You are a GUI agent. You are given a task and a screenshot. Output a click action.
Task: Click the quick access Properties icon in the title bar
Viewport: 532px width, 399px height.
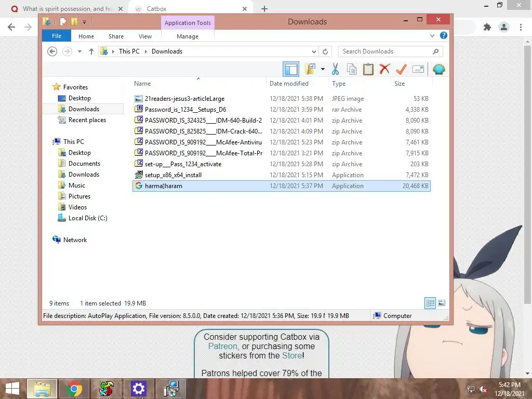click(x=63, y=22)
